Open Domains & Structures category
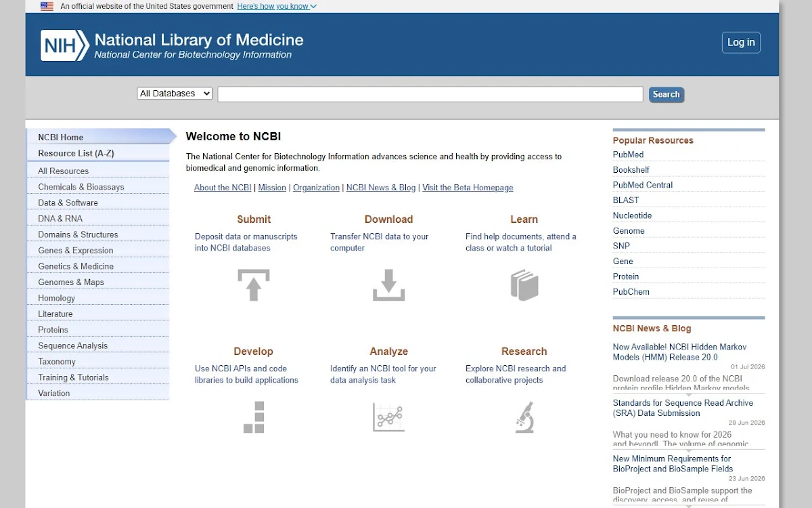Image resolution: width=812 pixels, height=508 pixels. (x=98, y=234)
